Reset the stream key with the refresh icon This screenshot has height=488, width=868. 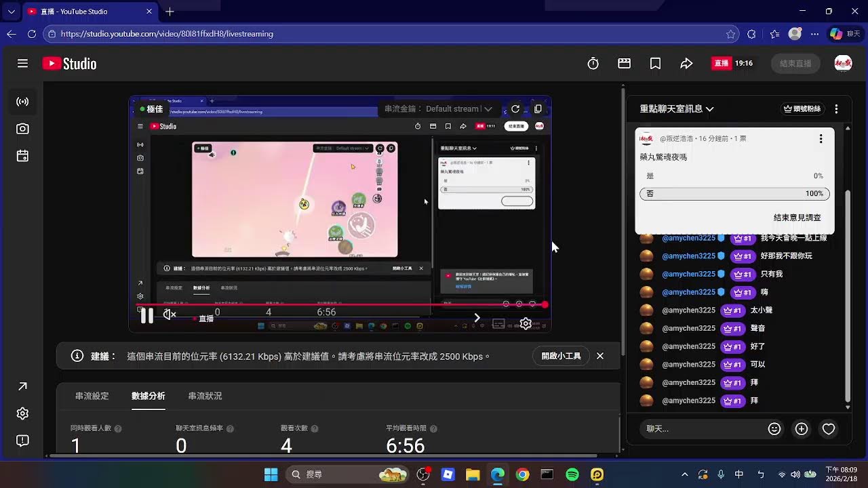point(515,108)
